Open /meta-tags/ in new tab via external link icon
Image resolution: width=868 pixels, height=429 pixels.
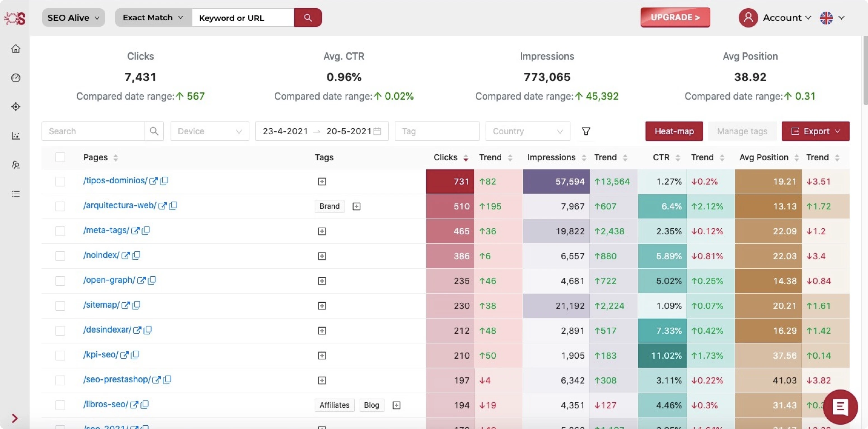[x=136, y=231]
